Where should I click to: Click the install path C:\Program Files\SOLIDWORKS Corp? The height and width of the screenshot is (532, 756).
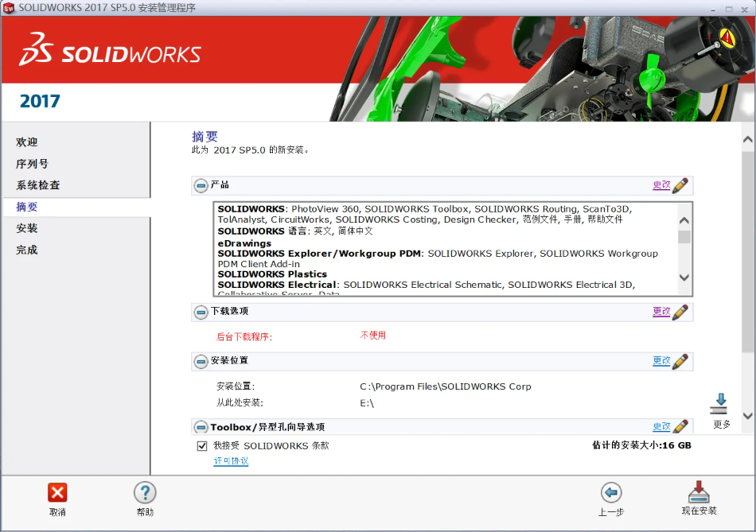tap(446, 386)
